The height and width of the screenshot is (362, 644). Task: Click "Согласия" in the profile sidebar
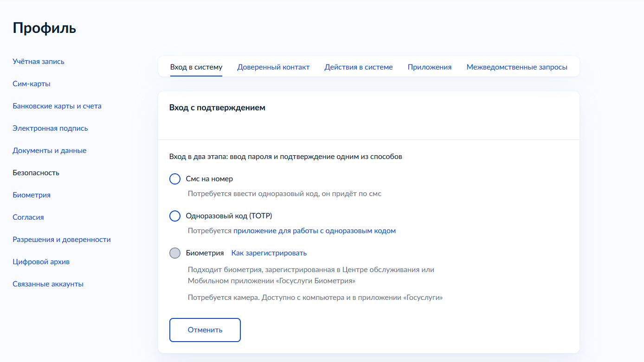(x=28, y=217)
